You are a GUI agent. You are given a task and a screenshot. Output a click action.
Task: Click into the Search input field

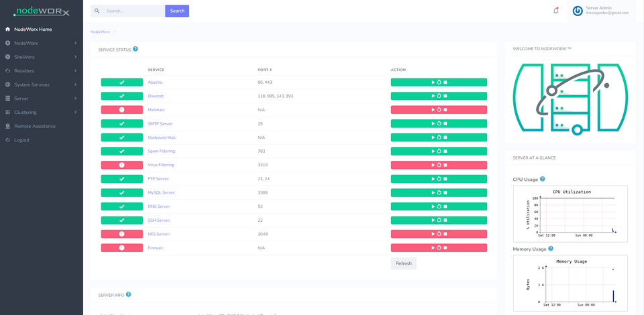[x=133, y=11]
